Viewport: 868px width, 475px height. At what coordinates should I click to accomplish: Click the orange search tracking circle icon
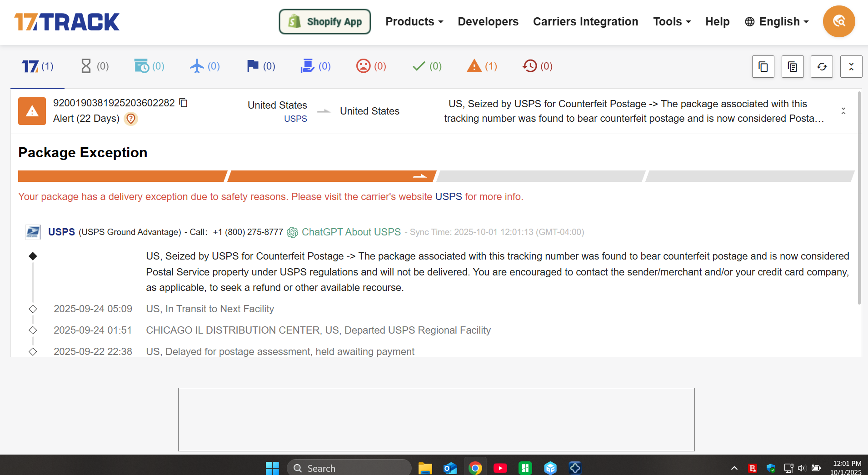coord(838,21)
